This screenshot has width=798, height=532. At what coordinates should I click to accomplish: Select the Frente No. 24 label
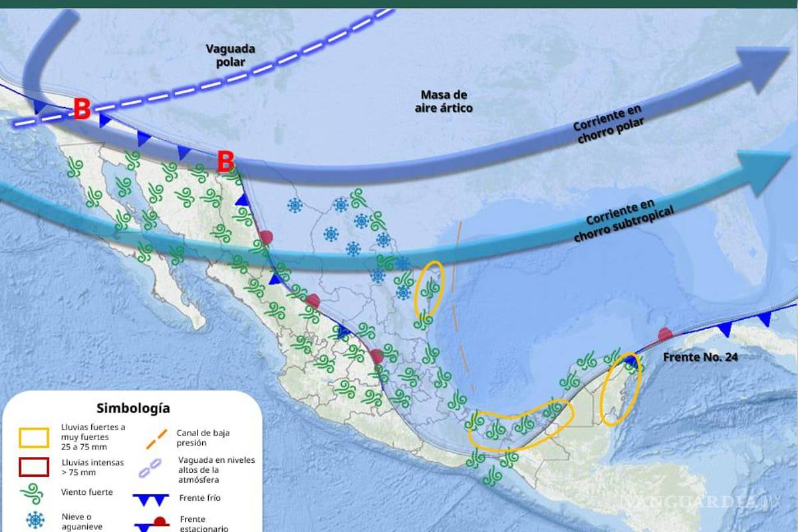(x=700, y=357)
